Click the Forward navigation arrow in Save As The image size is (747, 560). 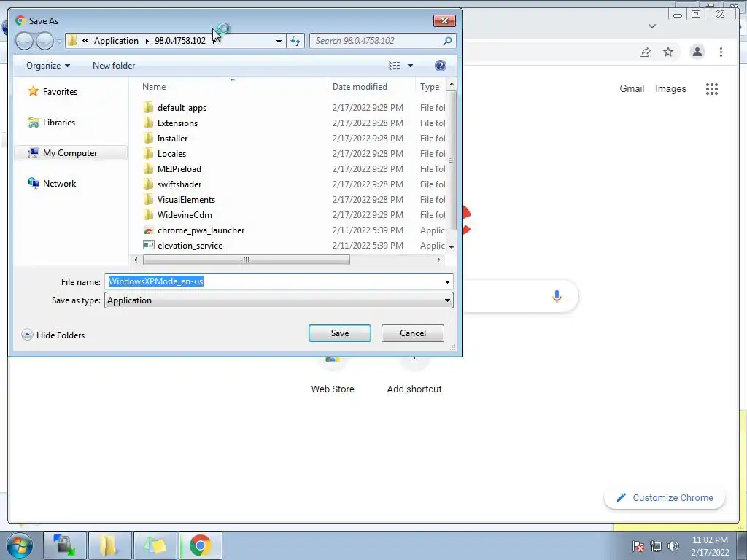pyautogui.click(x=44, y=41)
